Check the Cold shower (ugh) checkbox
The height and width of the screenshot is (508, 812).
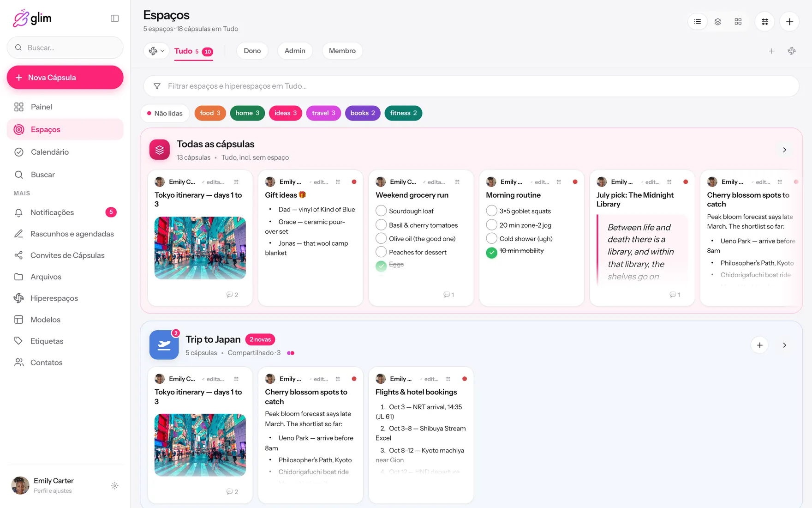click(491, 238)
